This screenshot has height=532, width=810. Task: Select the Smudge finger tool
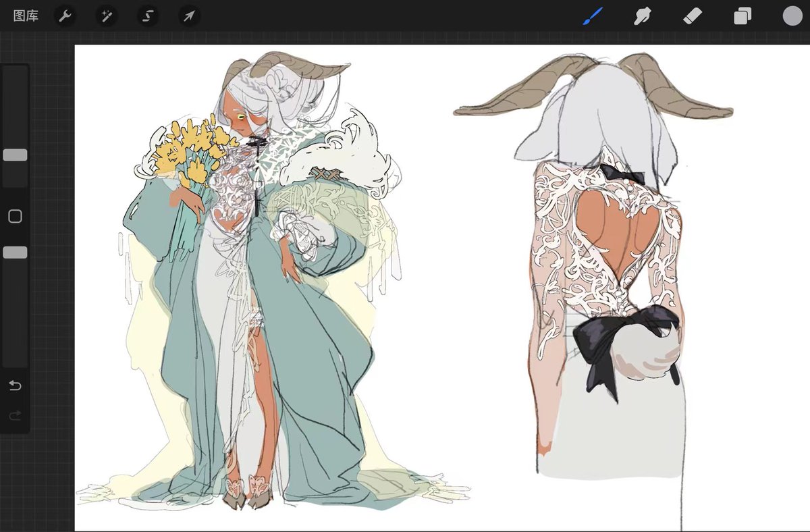coord(642,16)
